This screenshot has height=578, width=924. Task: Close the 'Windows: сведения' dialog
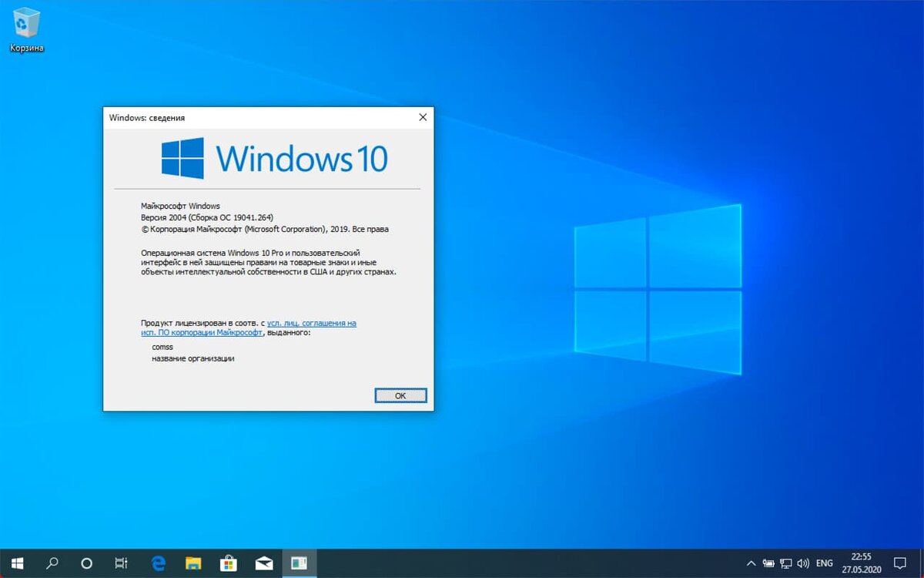coord(422,117)
